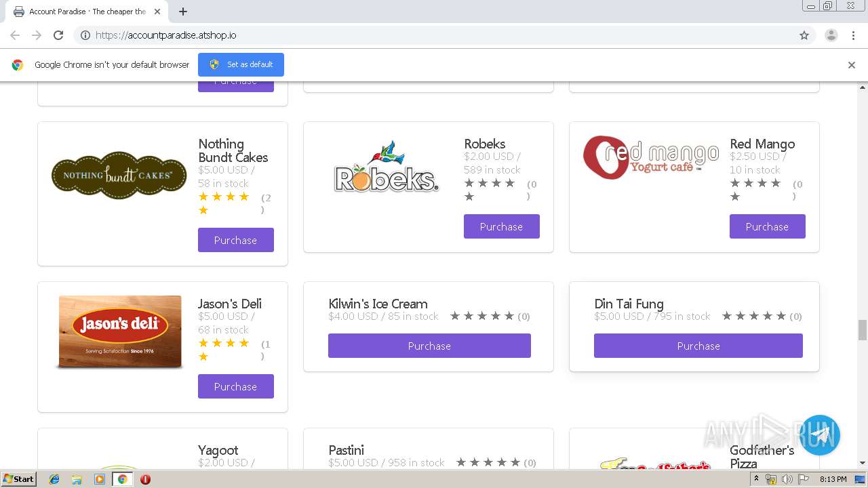
Task: Purchase Nothing Bundt Cakes
Action: (236, 240)
